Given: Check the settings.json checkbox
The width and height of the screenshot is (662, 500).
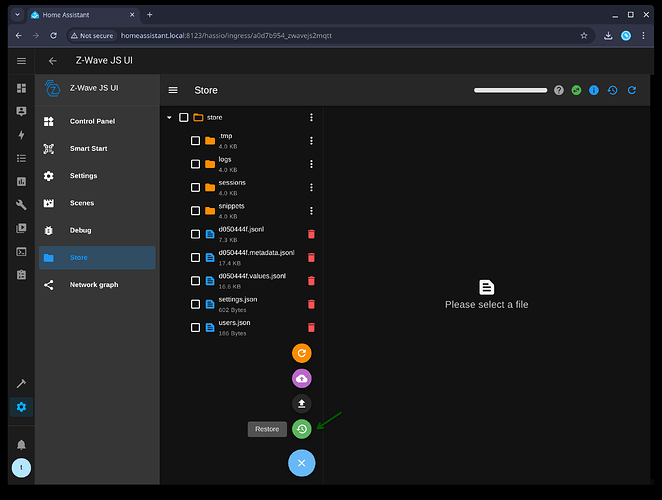Looking at the screenshot, I should coord(195,304).
